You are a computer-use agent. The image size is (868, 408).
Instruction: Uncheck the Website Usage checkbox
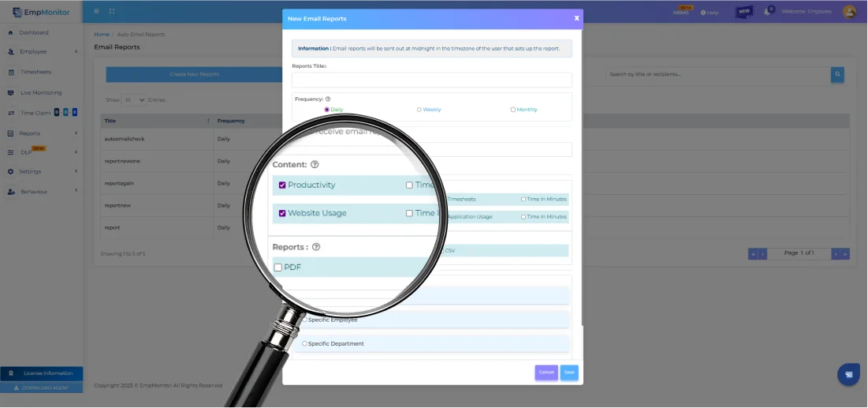pos(282,213)
